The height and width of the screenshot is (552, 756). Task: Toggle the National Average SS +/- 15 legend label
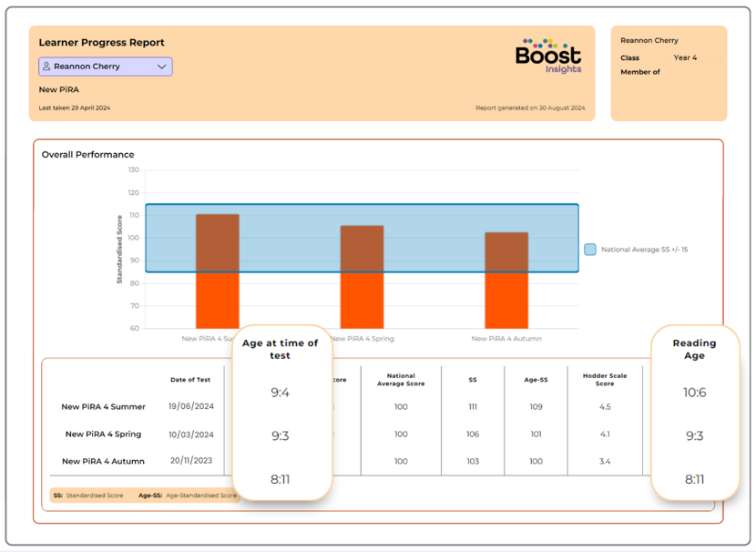click(644, 250)
